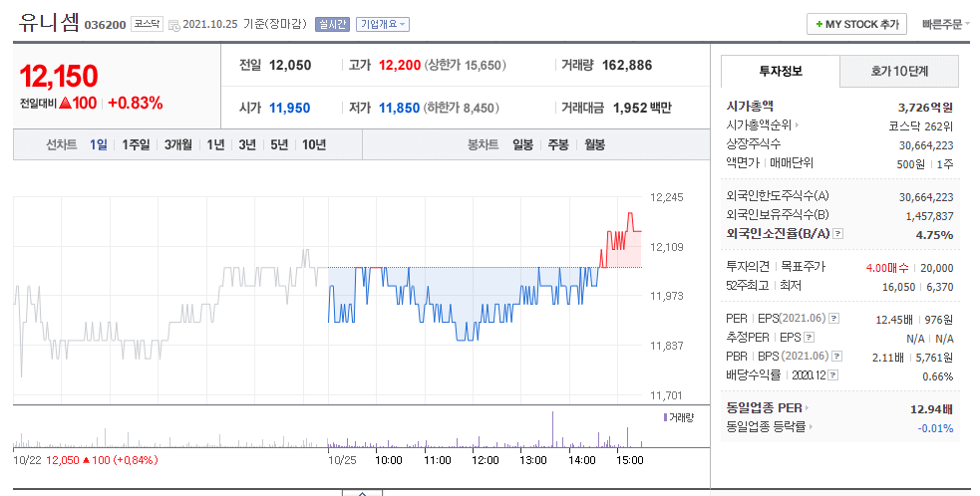Click the 거래량 value 162,886
980x496 pixels.
click(627, 65)
